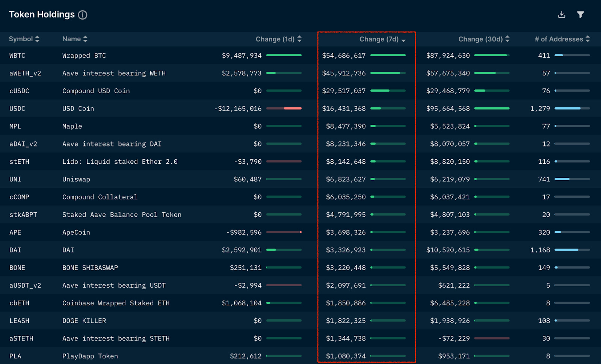Sort by the Symbol column arrows
601x364 pixels.
[x=37, y=39]
